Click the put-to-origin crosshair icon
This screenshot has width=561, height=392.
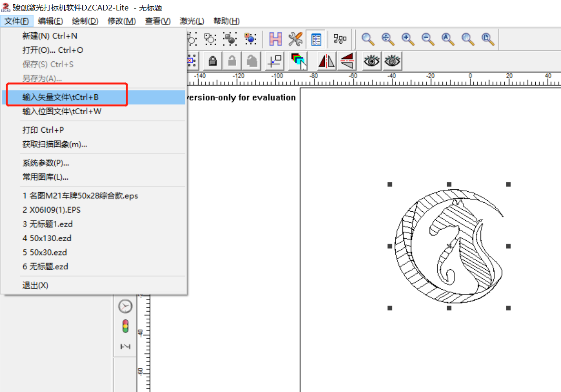coord(275,61)
